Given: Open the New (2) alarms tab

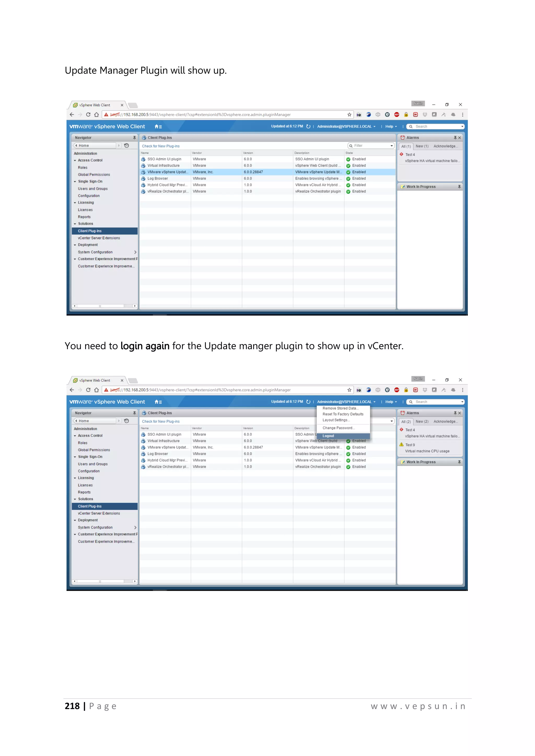Looking at the screenshot, I should click(x=422, y=421).
